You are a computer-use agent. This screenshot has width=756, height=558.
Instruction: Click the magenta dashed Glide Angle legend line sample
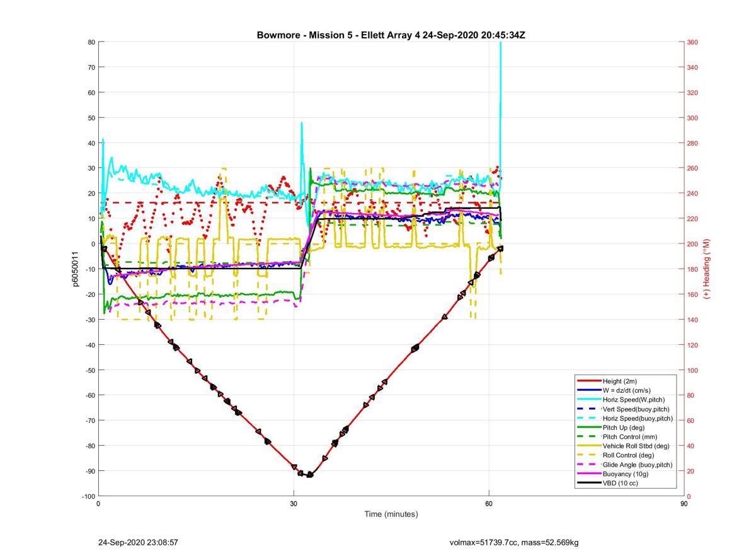coord(588,465)
